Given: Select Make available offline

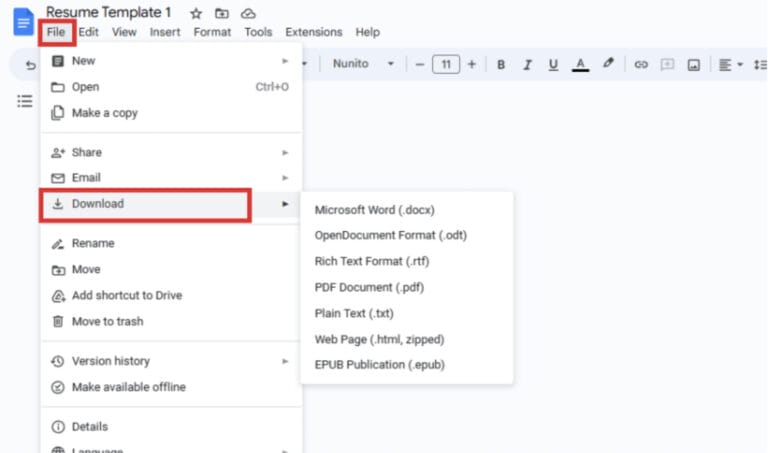Looking at the screenshot, I should pyautogui.click(x=170, y=387).
